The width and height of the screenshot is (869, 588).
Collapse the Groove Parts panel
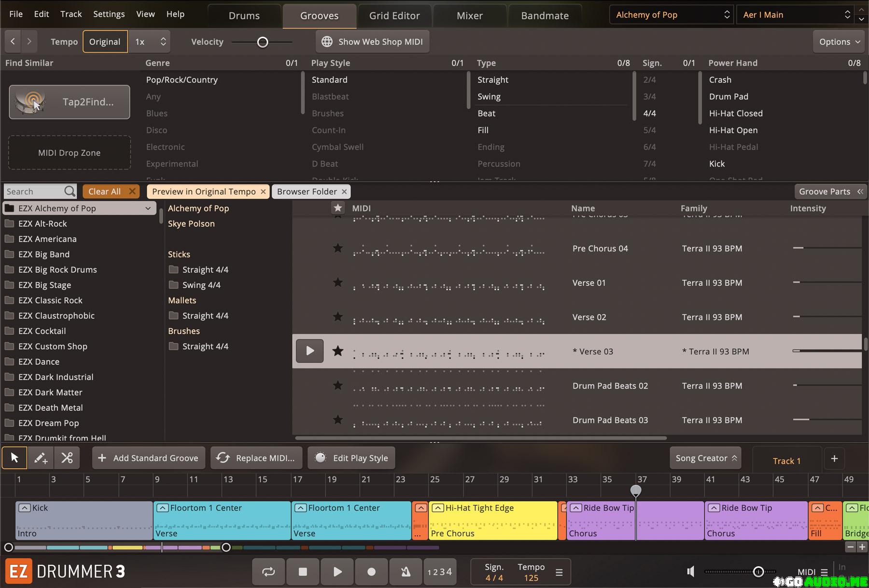pos(830,192)
